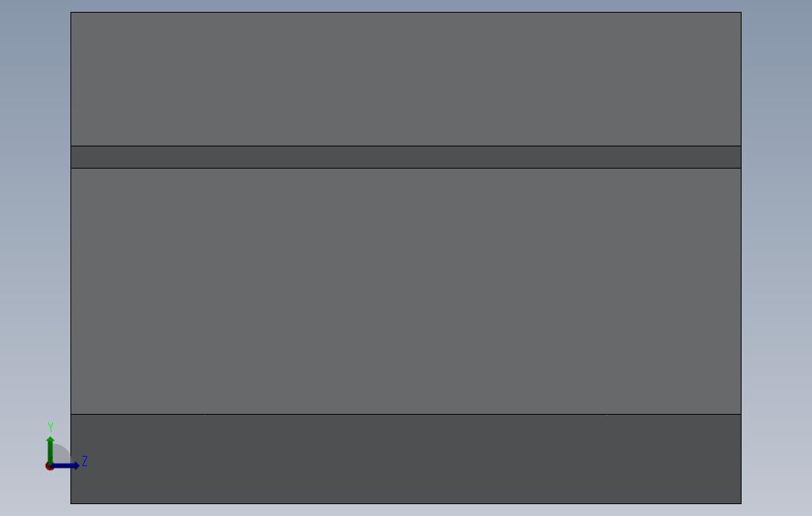The image size is (812, 516).
Task: Click the green Y label above the triad
Action: tap(51, 427)
